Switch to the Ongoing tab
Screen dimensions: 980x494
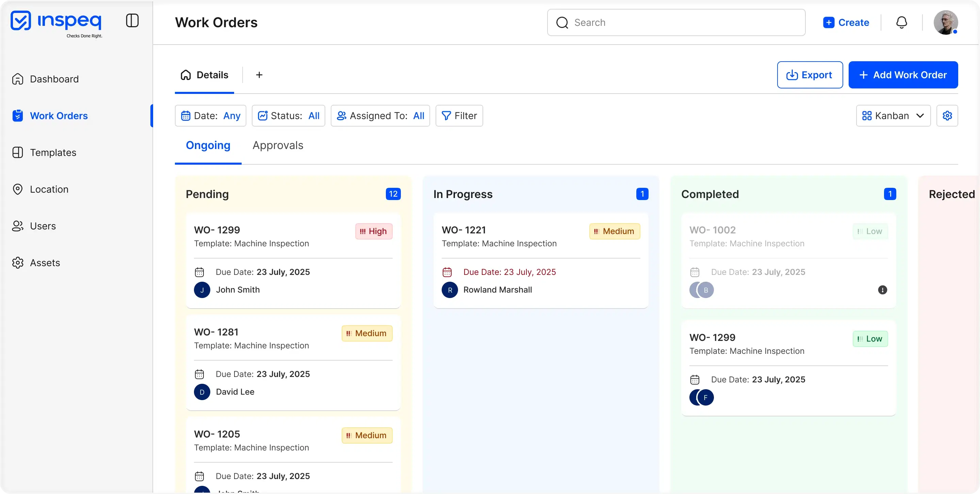208,145
